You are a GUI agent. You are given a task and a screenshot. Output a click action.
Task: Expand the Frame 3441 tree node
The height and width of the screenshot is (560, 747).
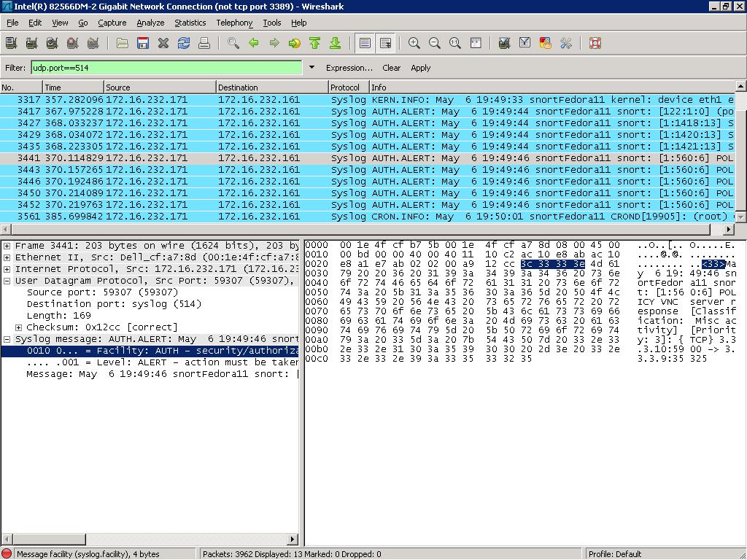pos(7,246)
